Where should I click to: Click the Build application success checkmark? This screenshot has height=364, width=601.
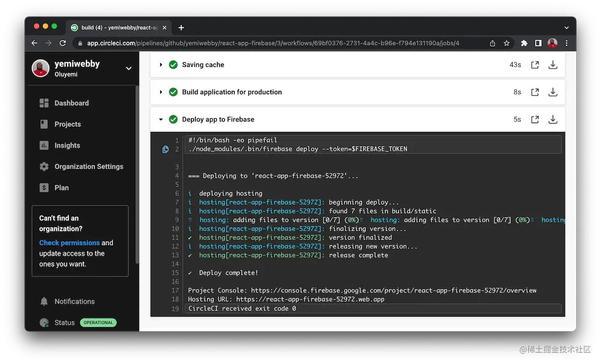[173, 92]
